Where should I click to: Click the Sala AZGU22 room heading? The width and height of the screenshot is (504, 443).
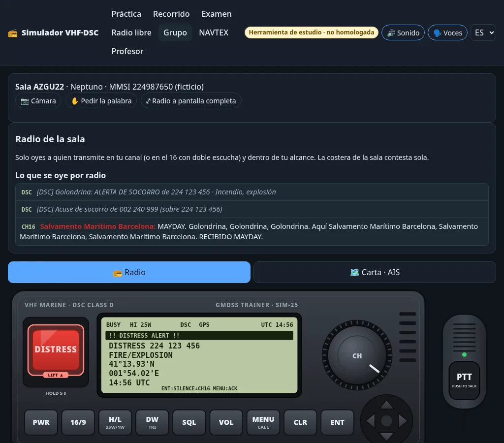(x=39, y=87)
